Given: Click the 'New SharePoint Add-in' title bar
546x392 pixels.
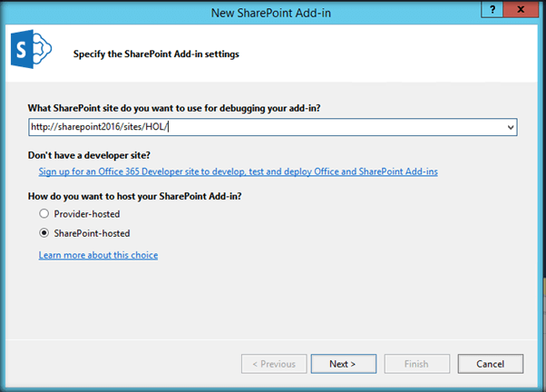Looking at the screenshot, I should point(273,9).
